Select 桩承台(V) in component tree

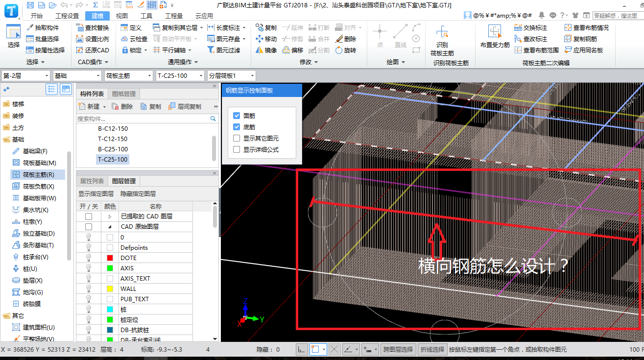click(30, 257)
